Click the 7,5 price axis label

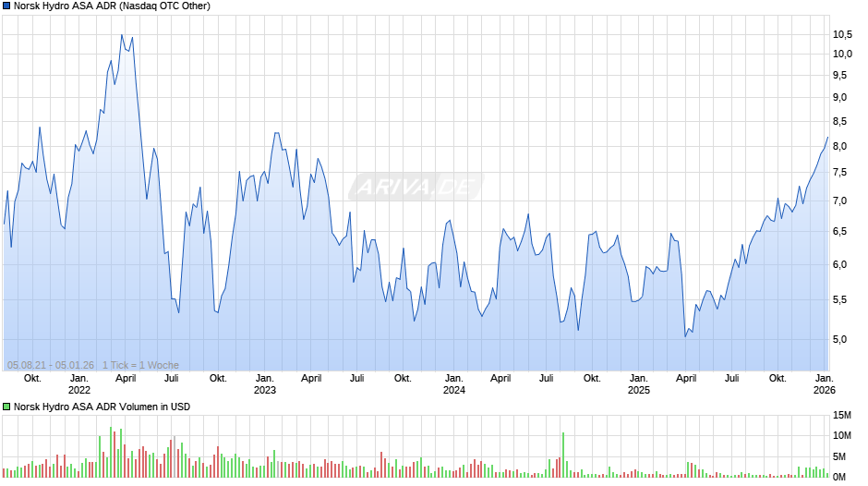coord(839,173)
